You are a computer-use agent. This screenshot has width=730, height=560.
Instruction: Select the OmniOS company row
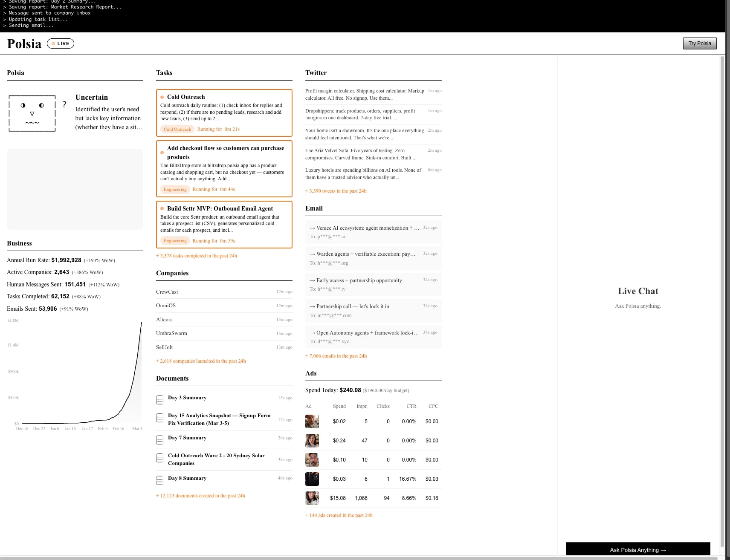224,306
